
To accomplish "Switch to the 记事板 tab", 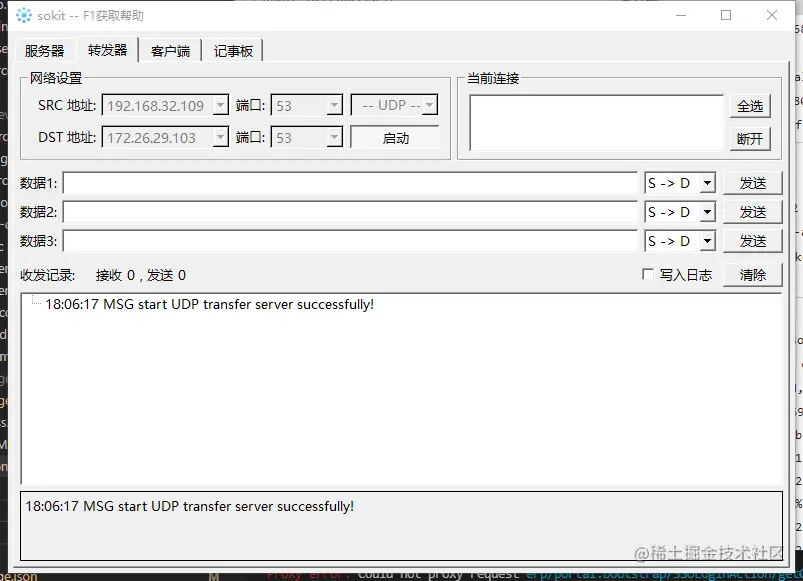I will [233, 49].
